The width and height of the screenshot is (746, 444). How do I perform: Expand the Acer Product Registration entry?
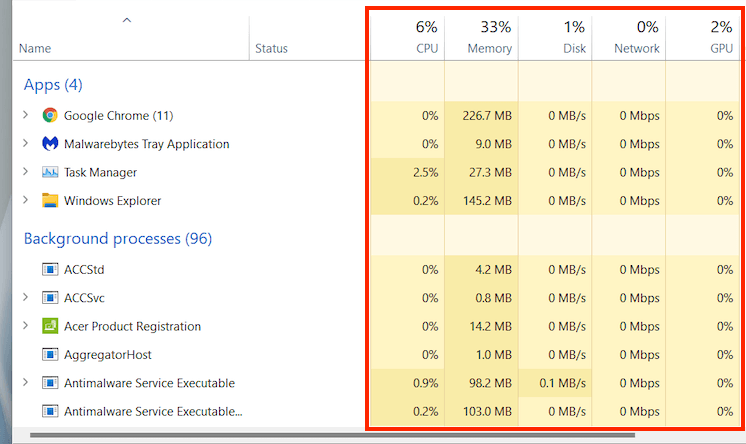click(26, 326)
